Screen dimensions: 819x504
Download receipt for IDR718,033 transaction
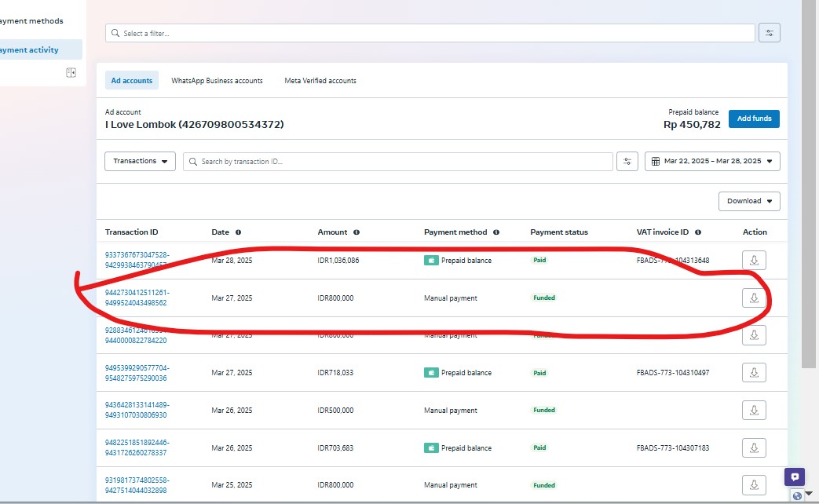(x=754, y=373)
